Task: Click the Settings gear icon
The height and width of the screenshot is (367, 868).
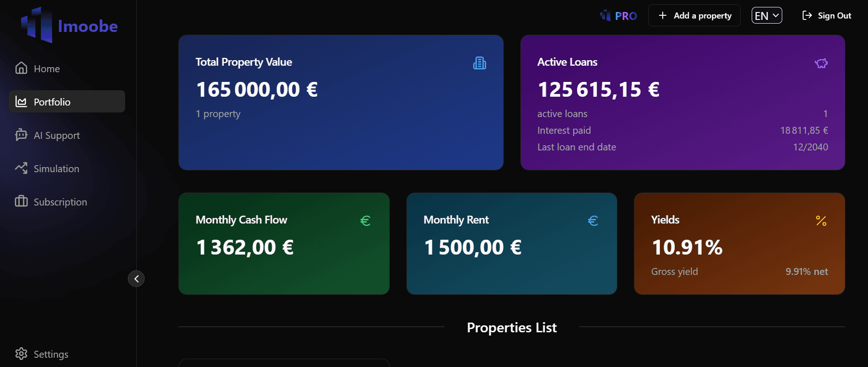Action: (21, 354)
